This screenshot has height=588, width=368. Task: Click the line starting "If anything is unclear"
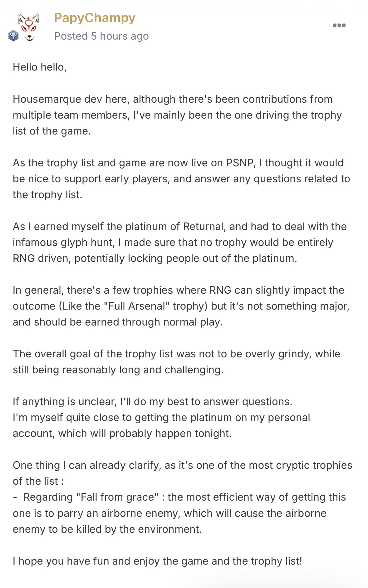pyautogui.click(x=153, y=402)
